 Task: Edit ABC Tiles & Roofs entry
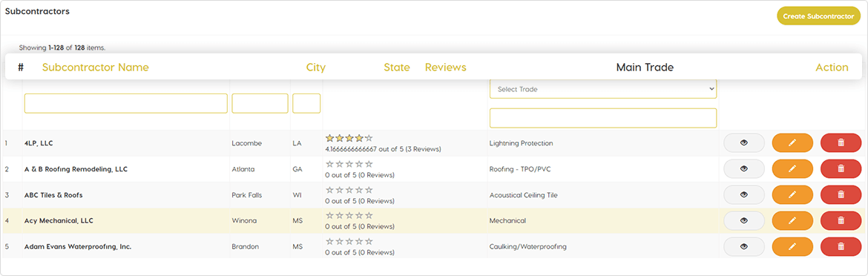point(792,194)
